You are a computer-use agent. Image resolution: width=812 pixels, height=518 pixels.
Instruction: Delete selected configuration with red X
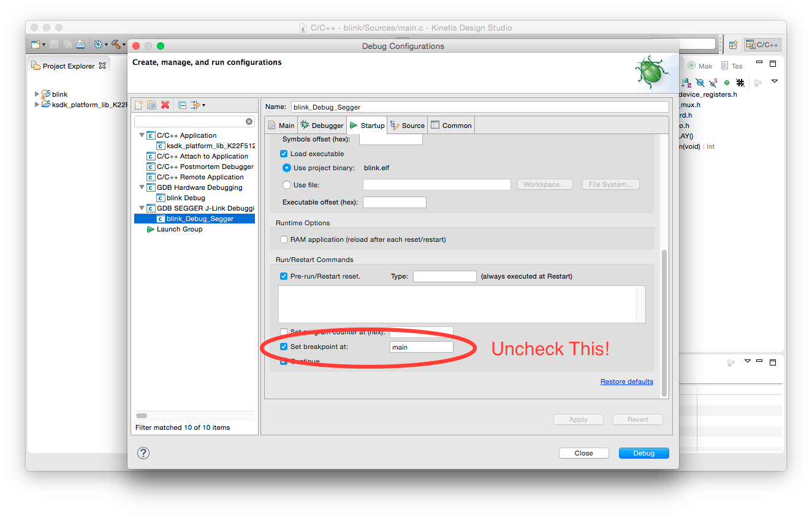click(165, 105)
